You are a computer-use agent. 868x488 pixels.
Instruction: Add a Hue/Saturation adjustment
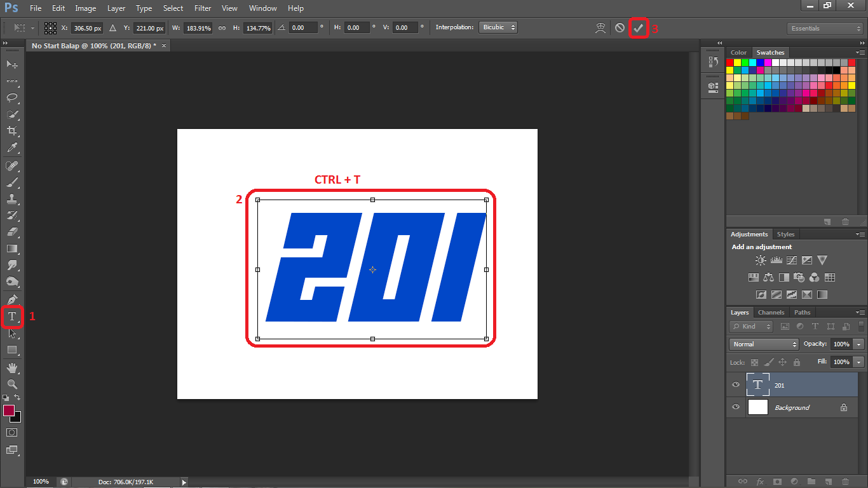point(754,277)
